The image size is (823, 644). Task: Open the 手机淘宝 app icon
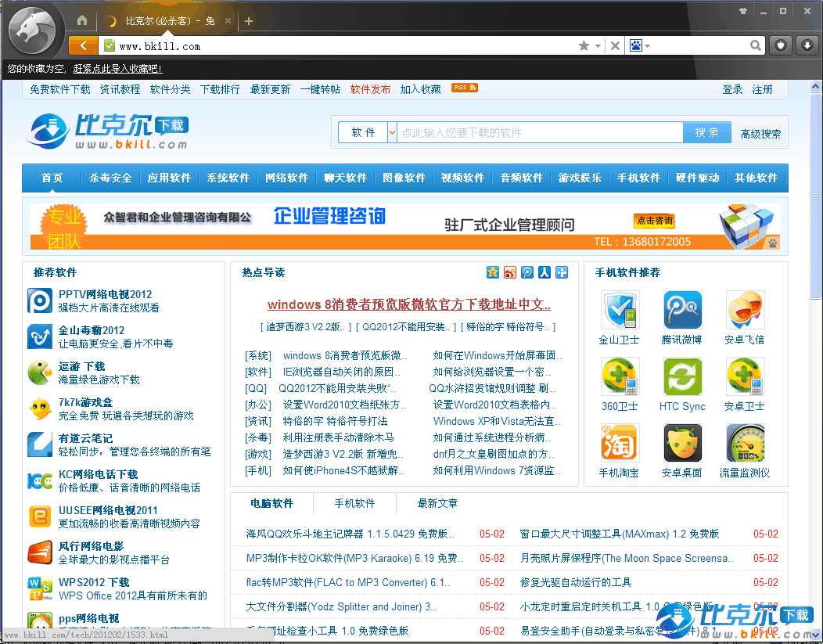620,444
